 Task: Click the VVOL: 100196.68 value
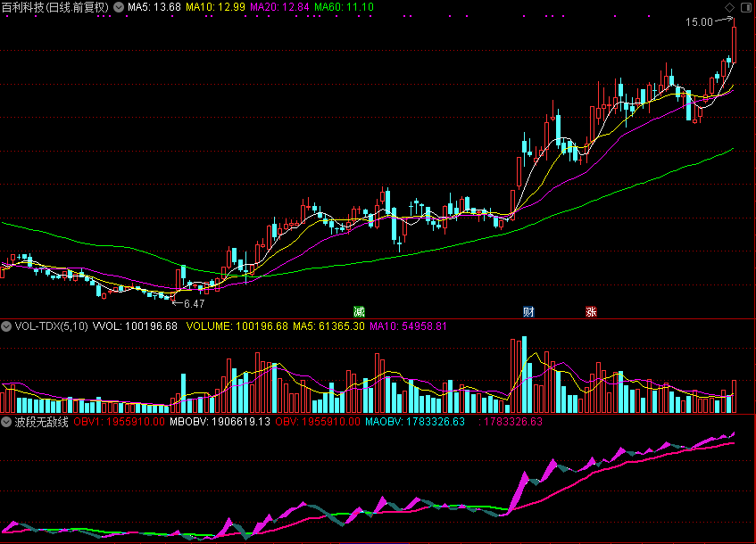(135, 326)
